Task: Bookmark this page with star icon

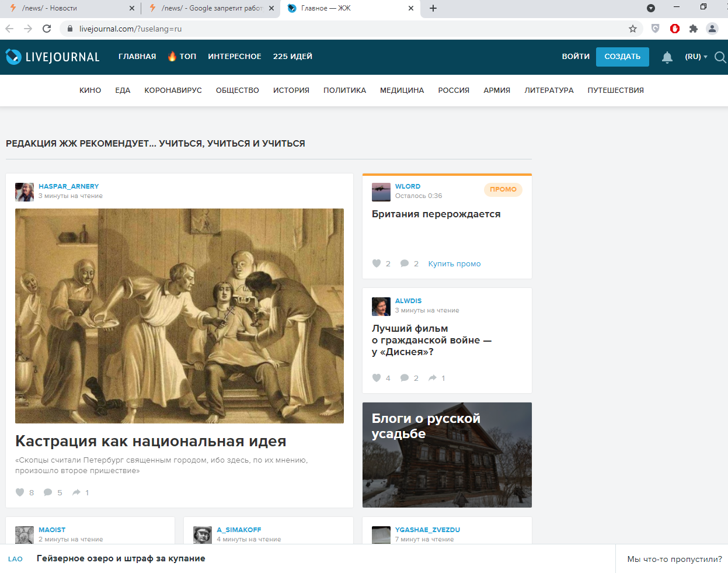Action: coord(633,29)
